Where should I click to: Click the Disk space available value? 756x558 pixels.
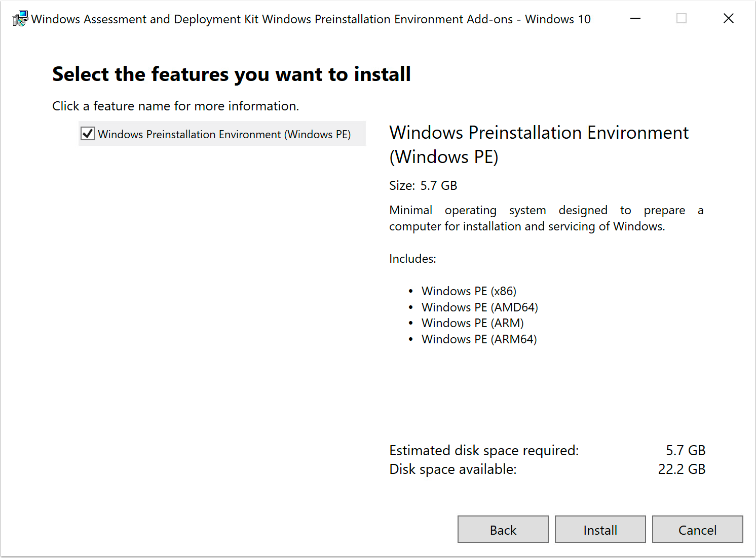(x=682, y=469)
